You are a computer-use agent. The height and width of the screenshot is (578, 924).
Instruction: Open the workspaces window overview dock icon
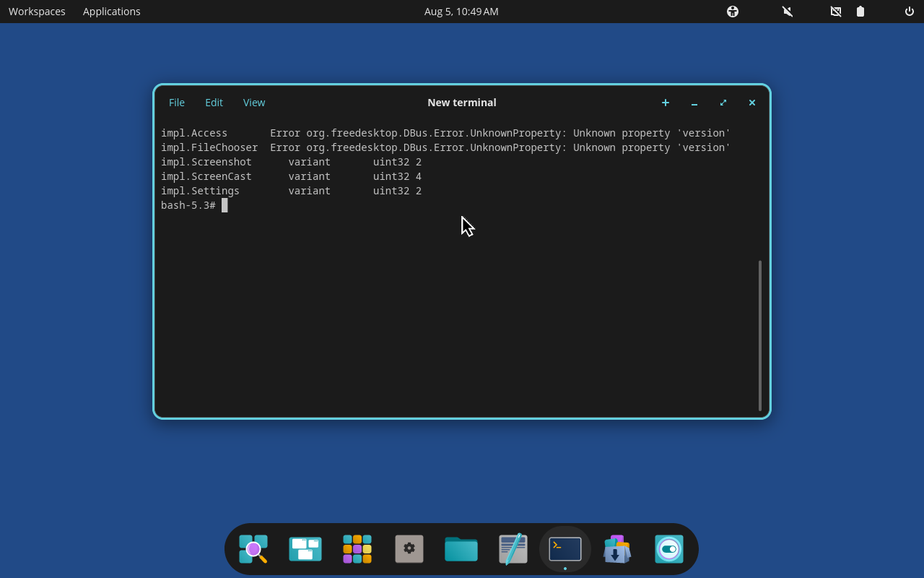[x=305, y=549]
